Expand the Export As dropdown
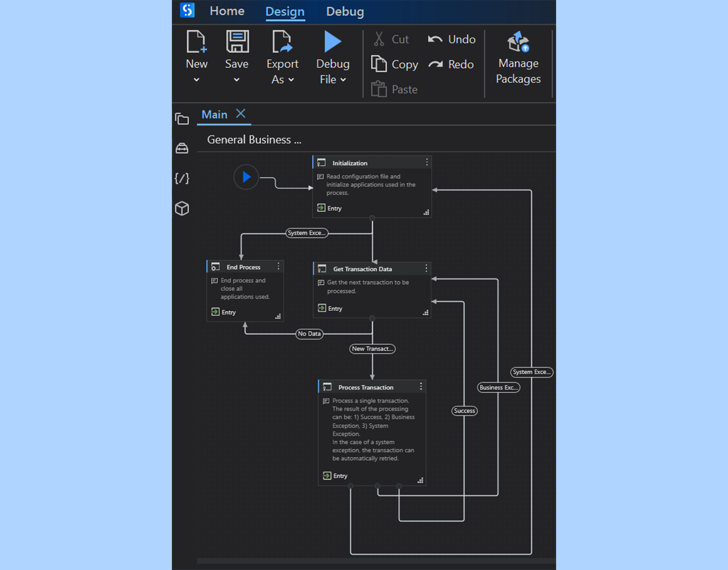Image resolution: width=728 pixels, height=570 pixels. (x=291, y=80)
